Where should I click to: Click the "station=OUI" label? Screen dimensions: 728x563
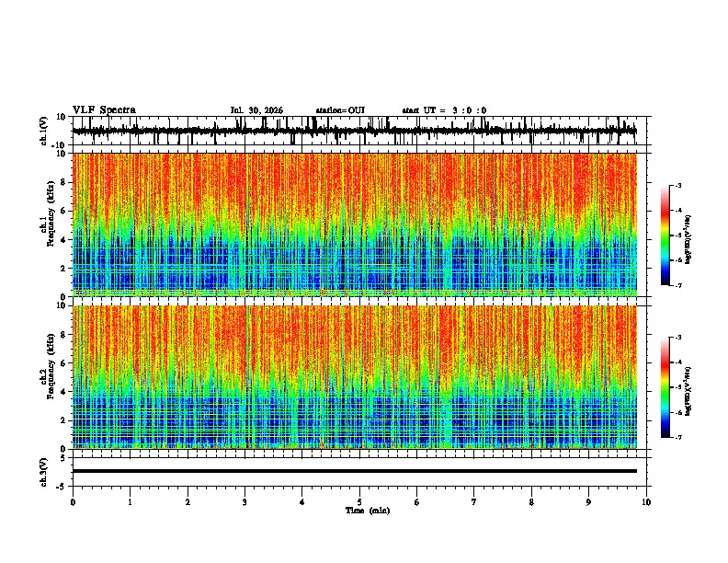click(x=340, y=110)
